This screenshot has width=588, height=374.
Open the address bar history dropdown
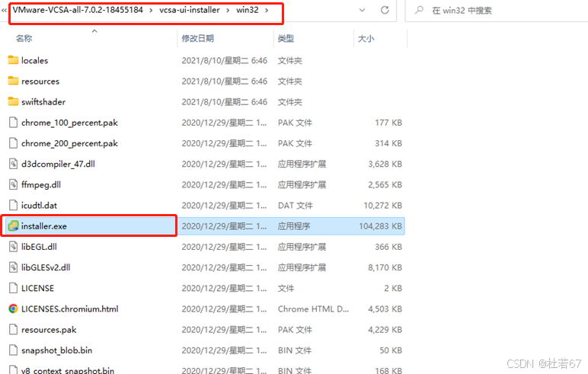[362, 10]
